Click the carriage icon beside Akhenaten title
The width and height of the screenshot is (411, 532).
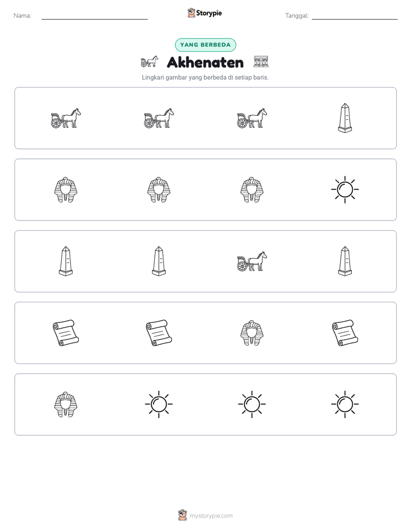149,62
